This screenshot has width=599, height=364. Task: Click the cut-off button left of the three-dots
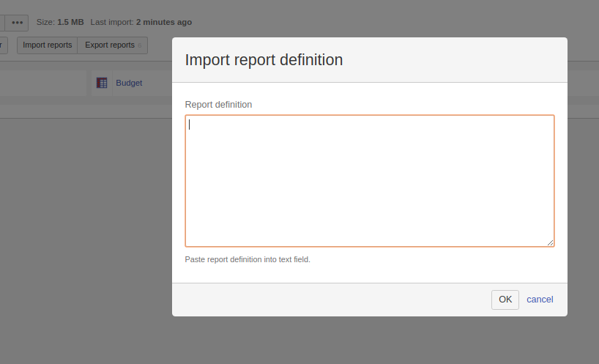click(x=2, y=22)
